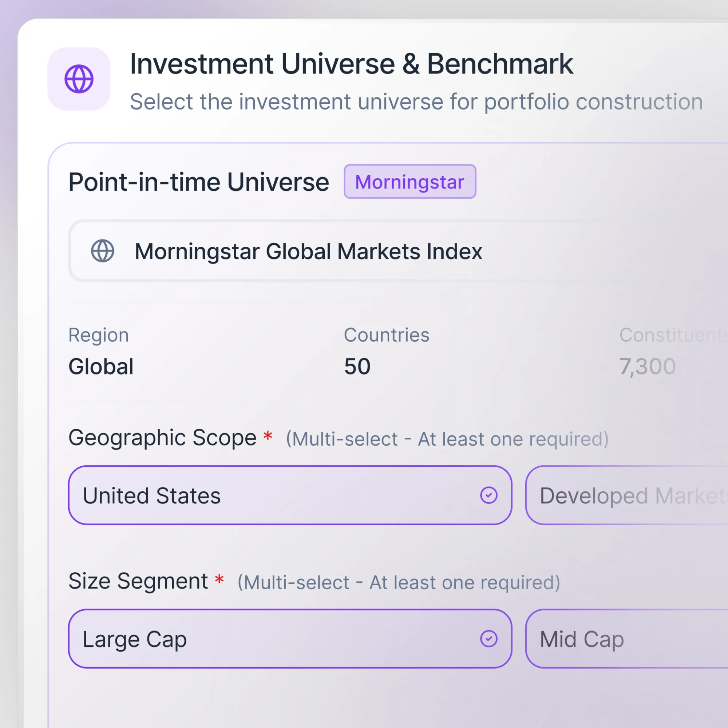Click the checkmark icon in United States

click(x=489, y=495)
